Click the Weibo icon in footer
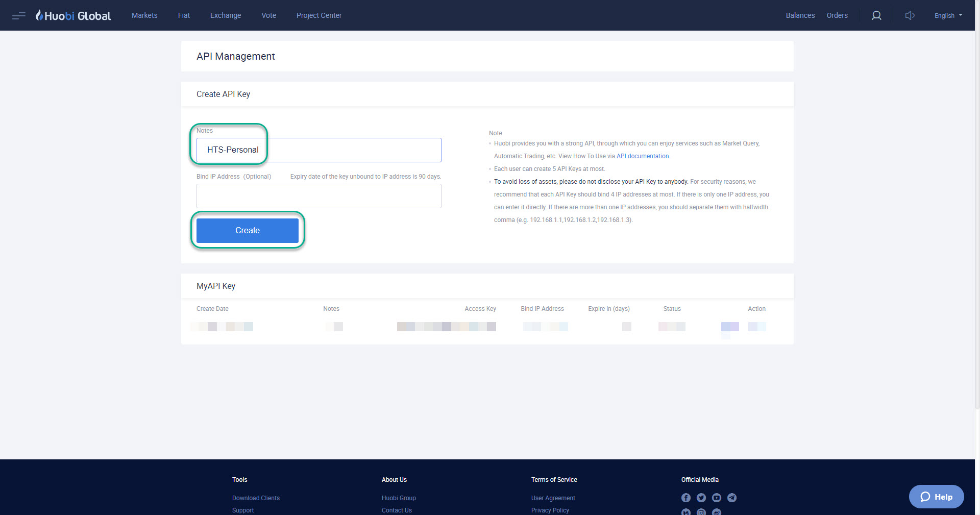Screen dimensions: 980x515 pyautogui.click(x=717, y=512)
